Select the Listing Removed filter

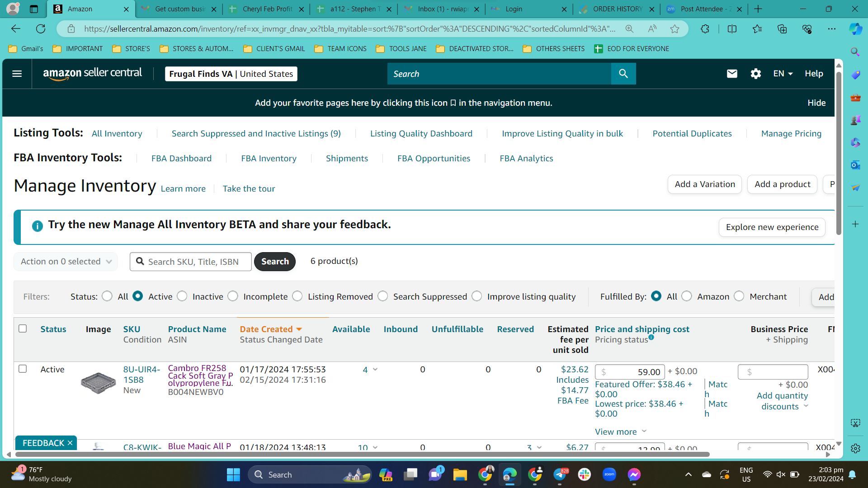(297, 296)
